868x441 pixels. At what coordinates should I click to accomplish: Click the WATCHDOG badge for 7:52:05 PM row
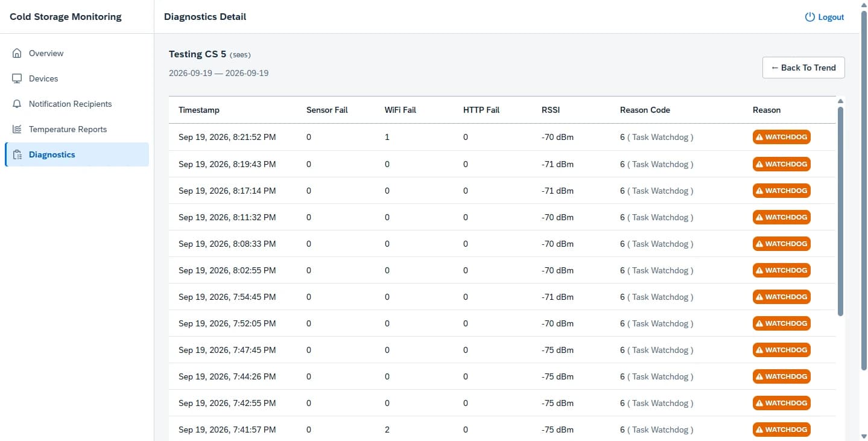click(781, 323)
